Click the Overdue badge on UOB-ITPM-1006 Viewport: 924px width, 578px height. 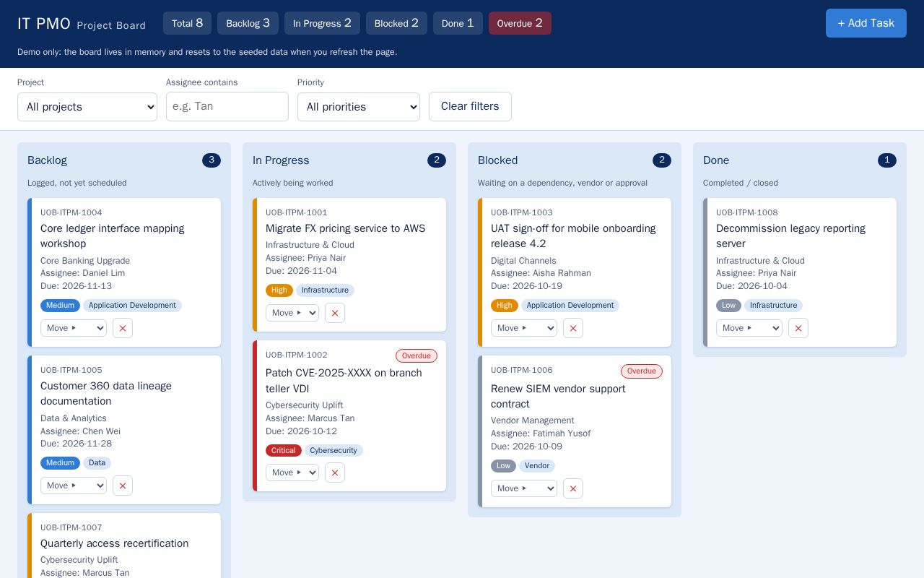pyautogui.click(x=642, y=371)
